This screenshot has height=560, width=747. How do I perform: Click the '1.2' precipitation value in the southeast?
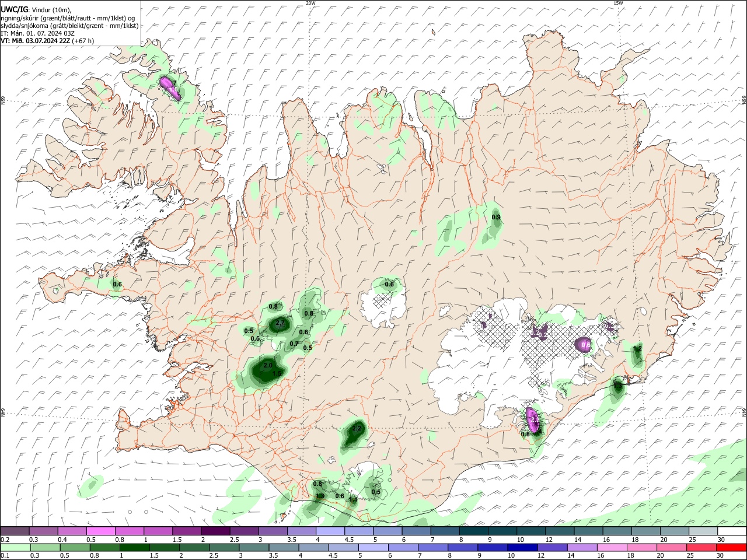click(637, 348)
